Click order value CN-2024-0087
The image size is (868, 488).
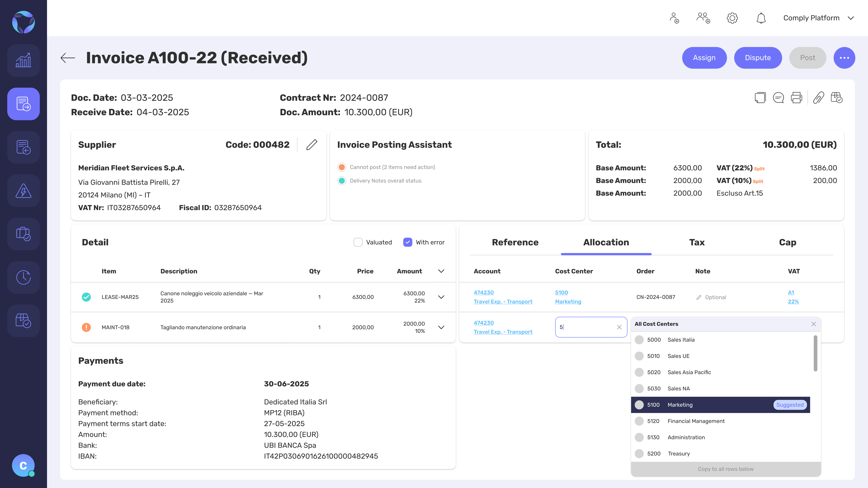pyautogui.click(x=656, y=297)
